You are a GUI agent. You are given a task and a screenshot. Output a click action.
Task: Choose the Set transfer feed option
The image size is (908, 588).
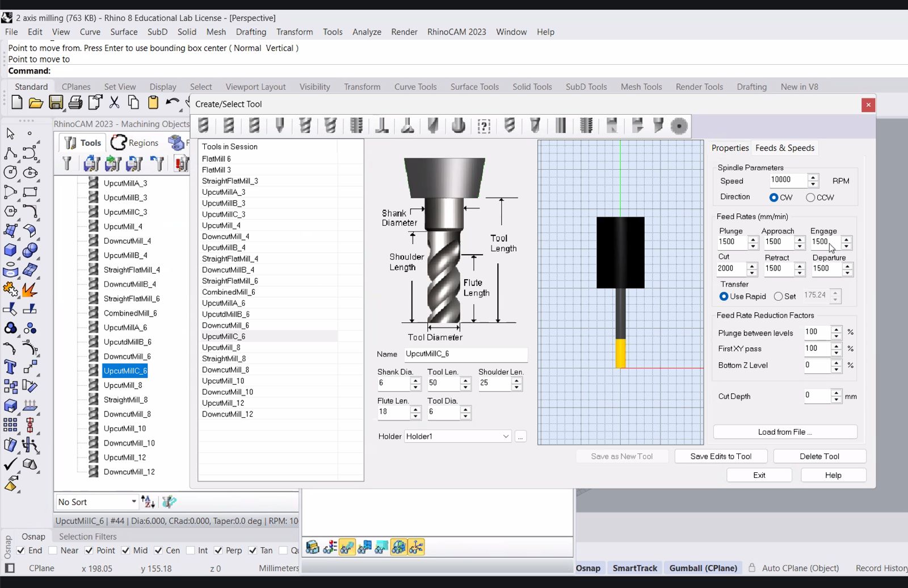[779, 296]
